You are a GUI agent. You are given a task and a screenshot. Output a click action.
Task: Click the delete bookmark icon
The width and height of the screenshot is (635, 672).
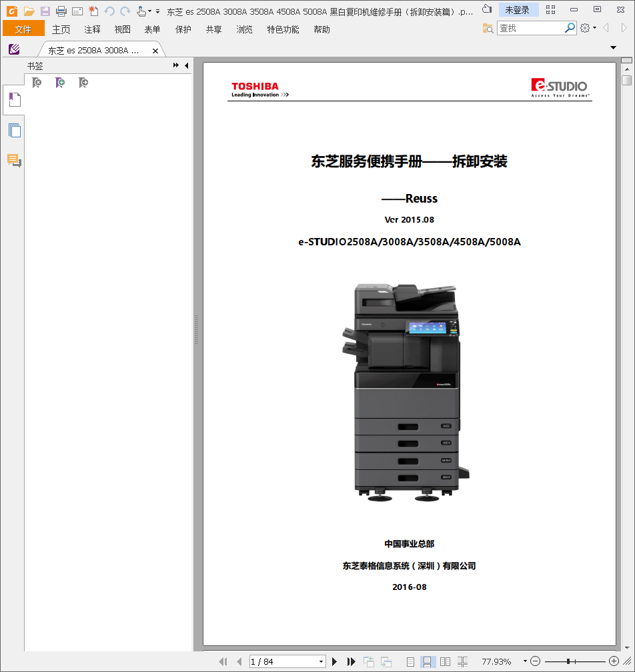37,82
